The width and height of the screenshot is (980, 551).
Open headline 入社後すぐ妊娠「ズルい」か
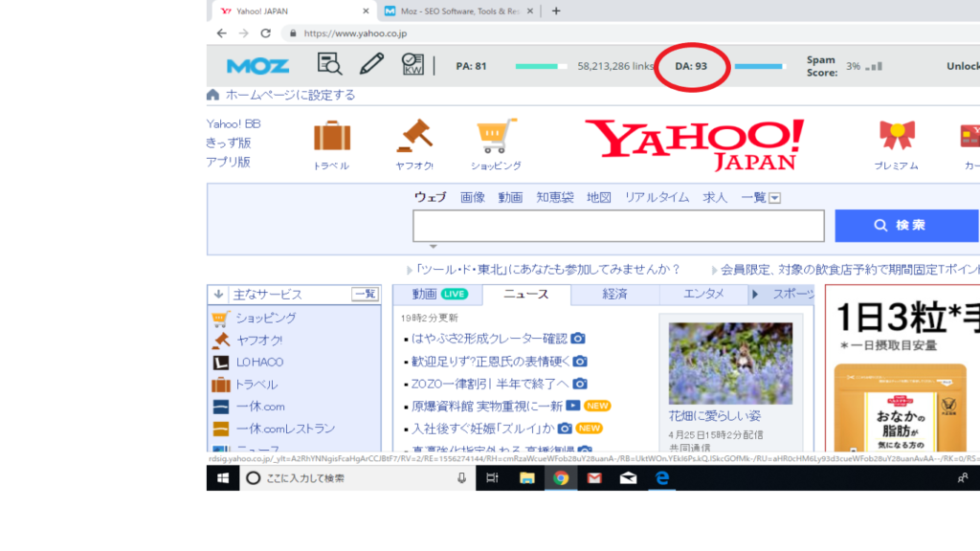[482, 429]
